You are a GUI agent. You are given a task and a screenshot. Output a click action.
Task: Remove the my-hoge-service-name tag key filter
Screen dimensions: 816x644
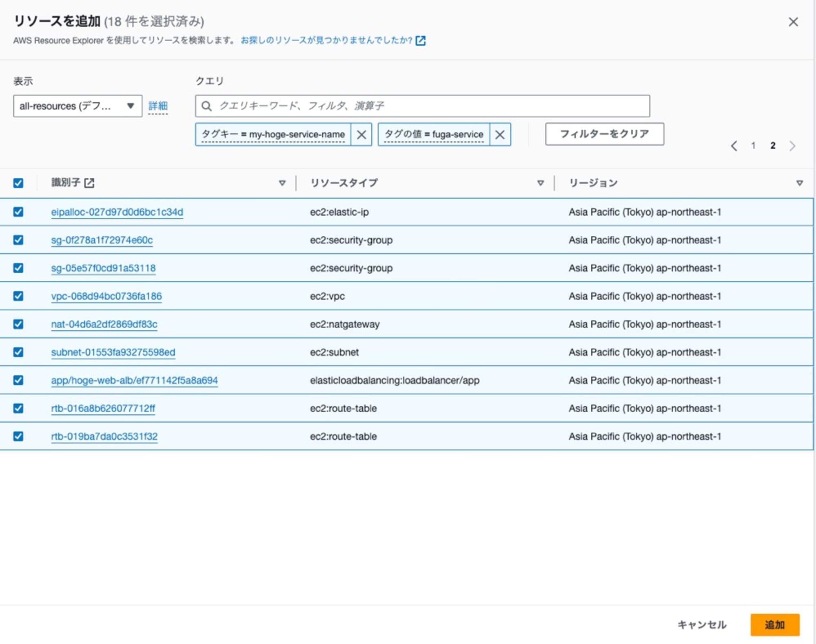(361, 134)
